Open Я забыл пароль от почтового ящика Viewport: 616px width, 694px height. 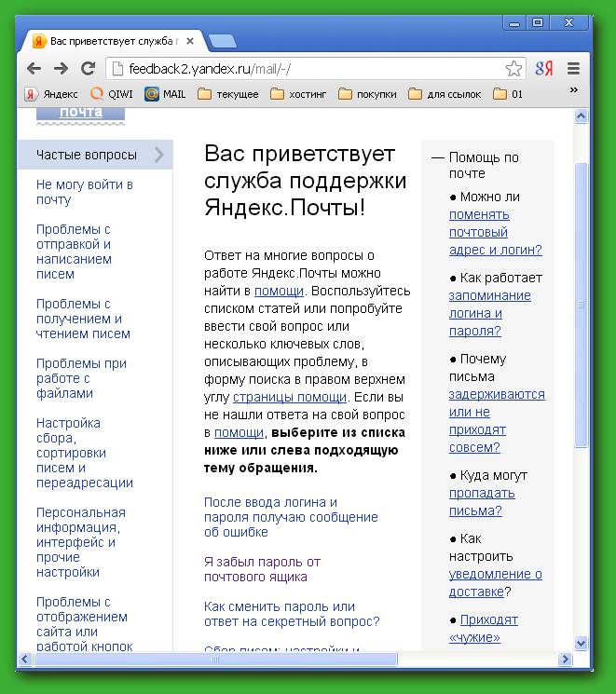[262, 569]
